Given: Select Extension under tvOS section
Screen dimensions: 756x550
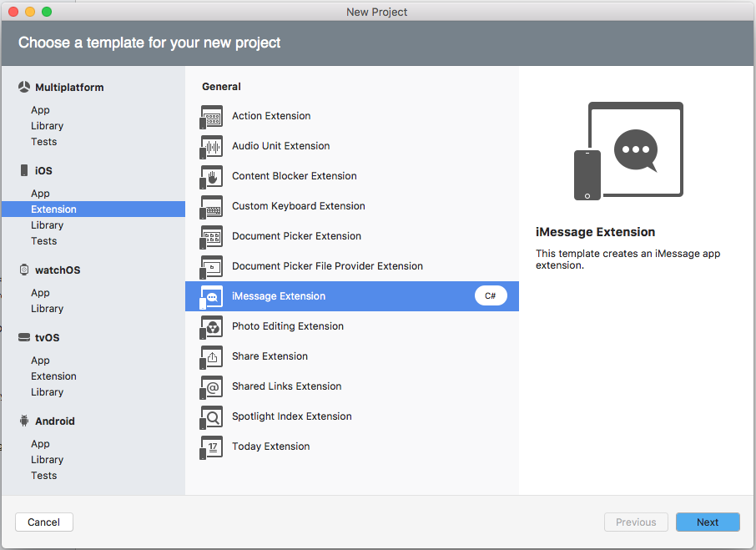Looking at the screenshot, I should pos(53,376).
